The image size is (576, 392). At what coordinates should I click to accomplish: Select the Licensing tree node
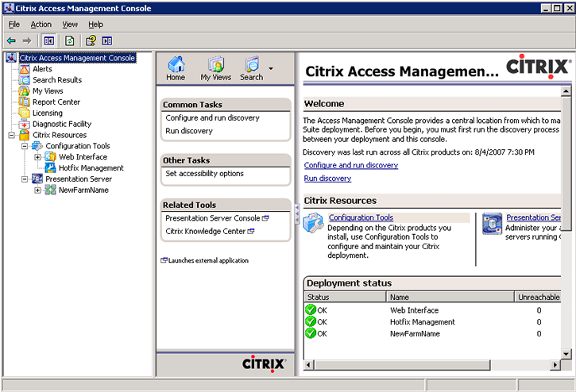(48, 113)
